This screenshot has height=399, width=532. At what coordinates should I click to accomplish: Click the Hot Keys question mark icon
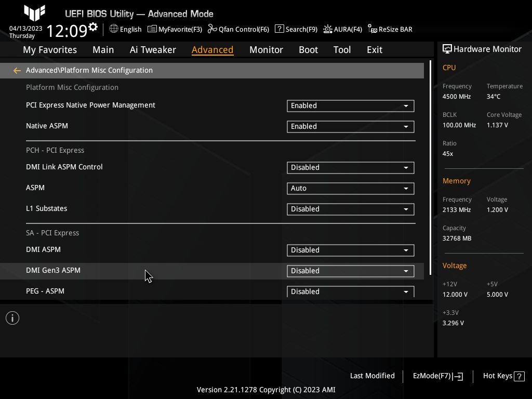click(x=519, y=376)
